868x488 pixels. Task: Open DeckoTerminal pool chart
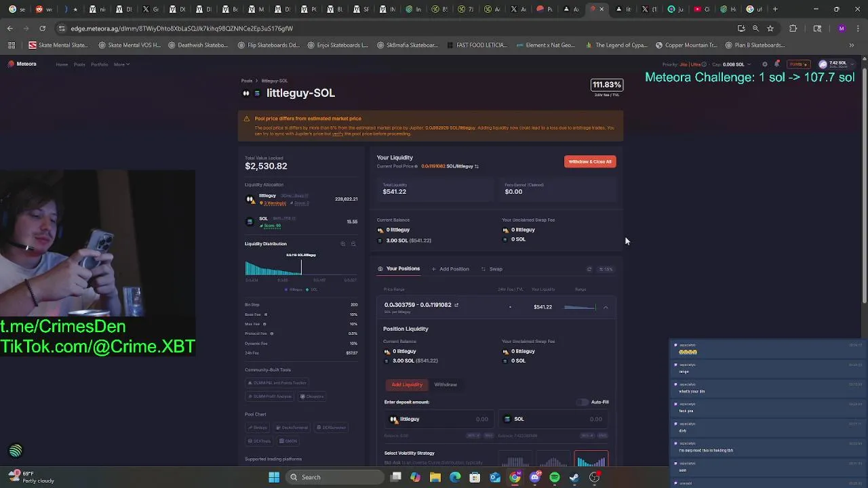292,428
